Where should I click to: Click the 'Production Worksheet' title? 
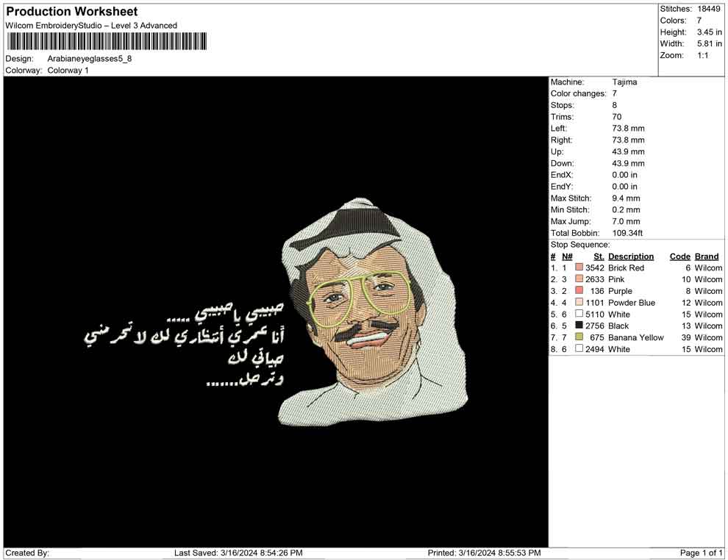(72, 12)
